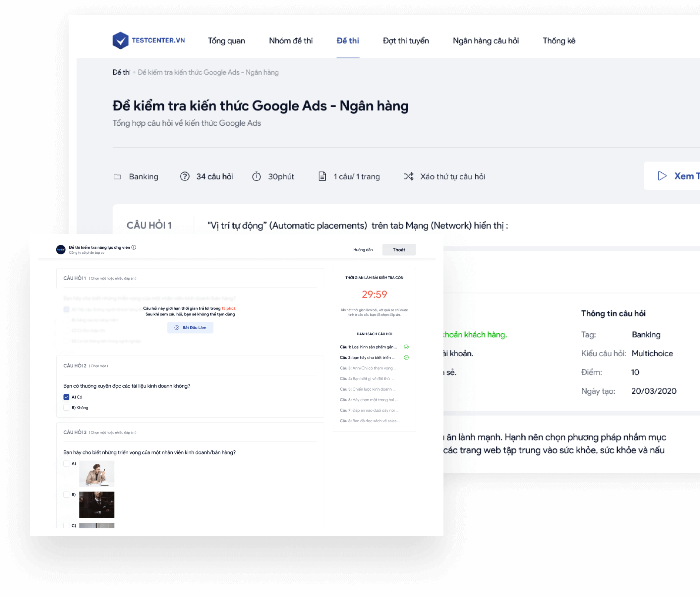Image resolution: width=700 pixels, height=597 pixels.
Task: Jump to Câu 4: Bạn biết gì về đối thủ
Action: pyautogui.click(x=367, y=379)
